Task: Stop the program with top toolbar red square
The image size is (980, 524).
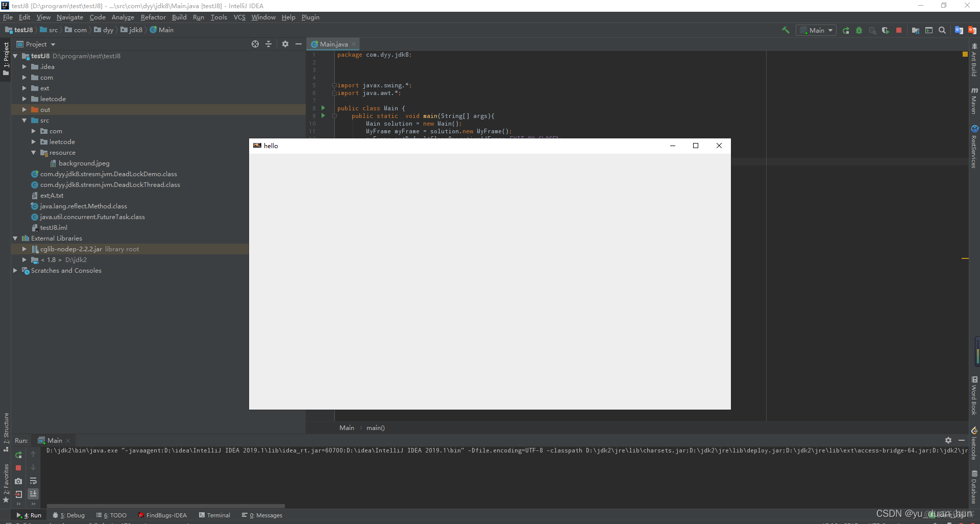Action: click(x=899, y=31)
